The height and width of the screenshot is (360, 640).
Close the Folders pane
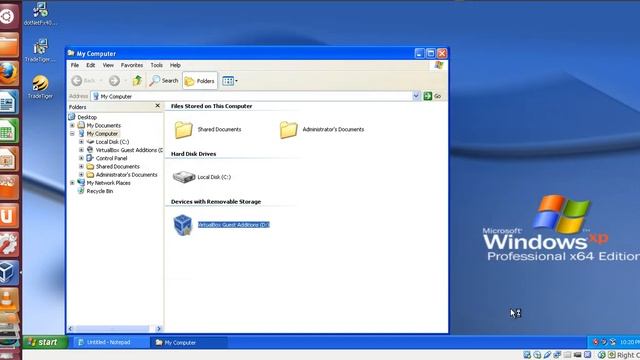[x=158, y=106]
